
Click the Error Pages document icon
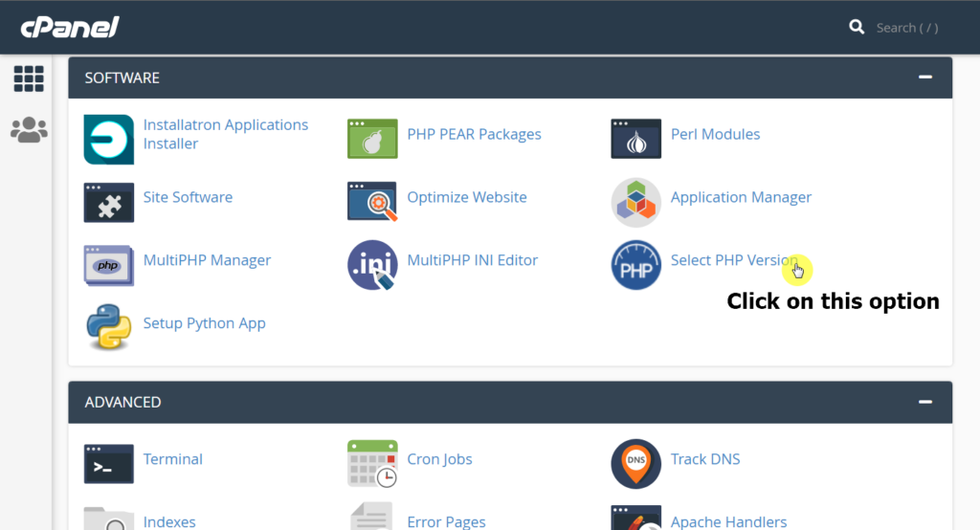(x=372, y=517)
